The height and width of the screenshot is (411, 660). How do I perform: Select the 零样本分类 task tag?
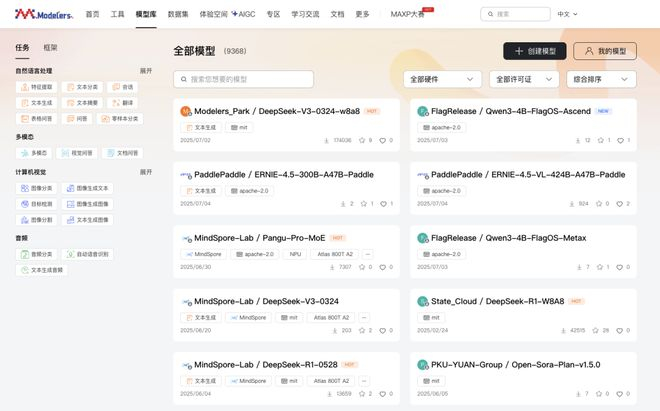click(120, 119)
